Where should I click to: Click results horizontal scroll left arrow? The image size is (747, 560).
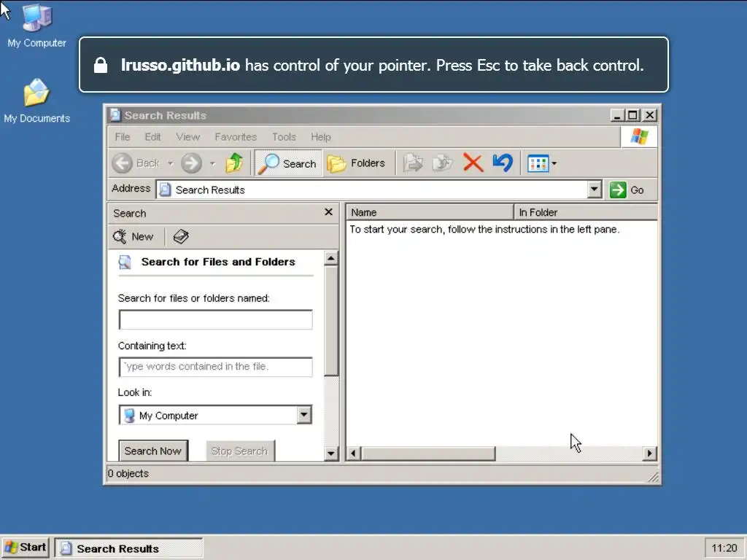(x=353, y=454)
